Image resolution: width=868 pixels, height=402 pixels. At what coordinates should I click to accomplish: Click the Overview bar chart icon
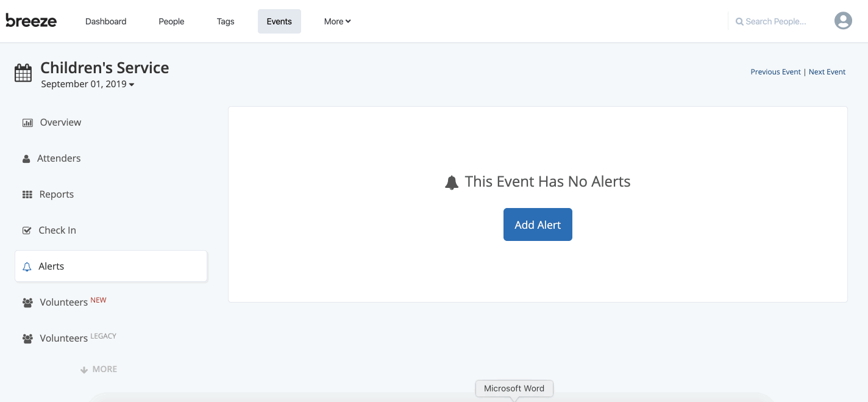tap(27, 122)
